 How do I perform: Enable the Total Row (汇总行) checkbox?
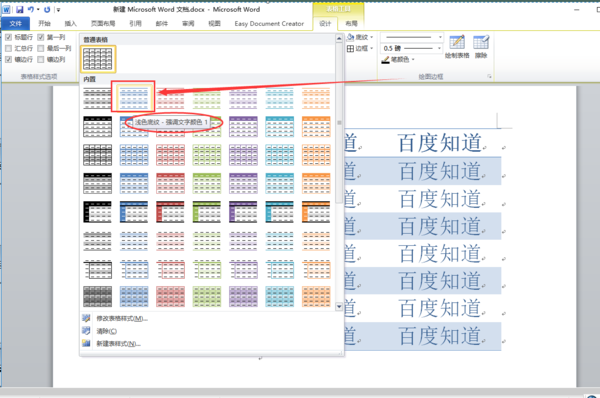point(8,48)
